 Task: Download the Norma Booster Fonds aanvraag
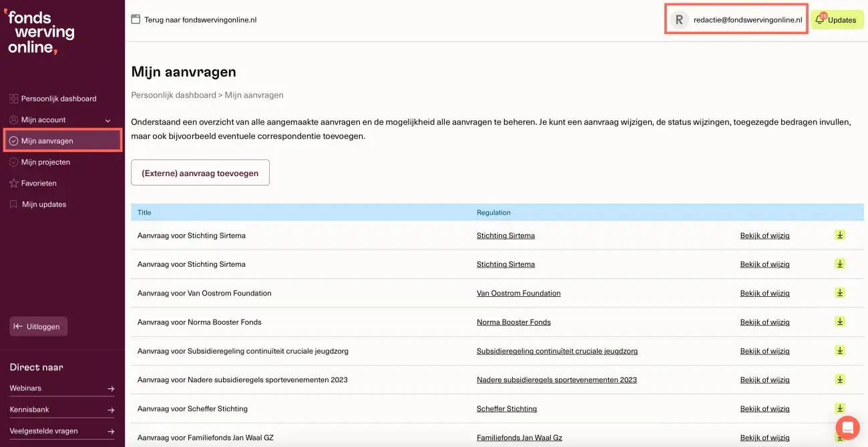click(839, 322)
